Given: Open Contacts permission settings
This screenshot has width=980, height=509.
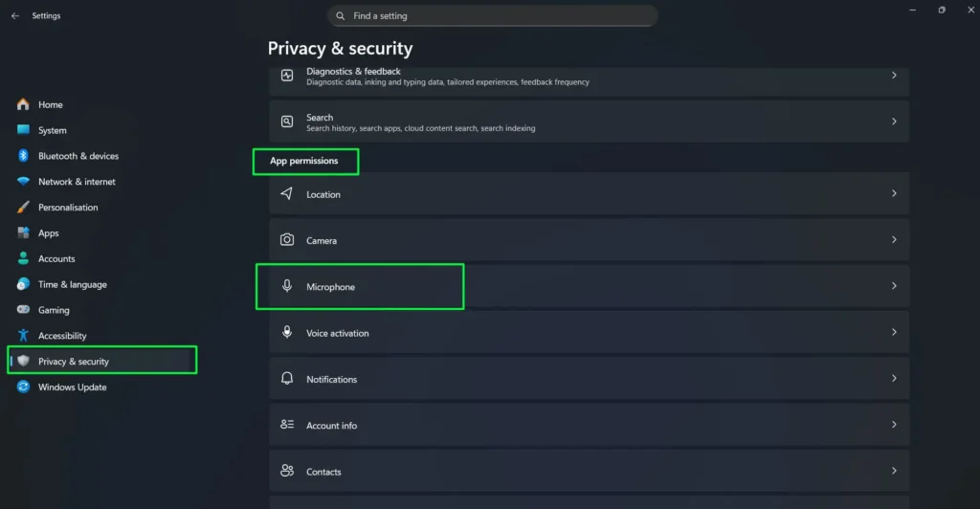Looking at the screenshot, I should click(x=589, y=471).
